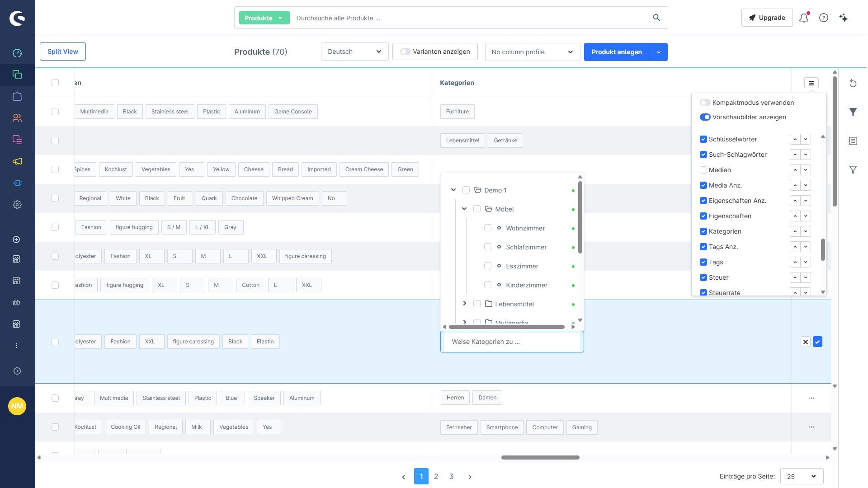Collapse the Möbel category folder
This screenshot has height=488, width=868.
pos(464,209)
